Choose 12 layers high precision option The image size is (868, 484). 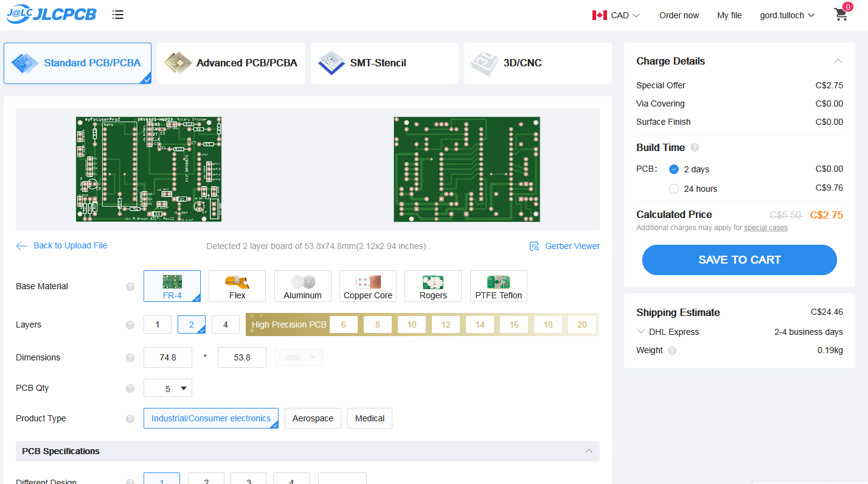[446, 324]
